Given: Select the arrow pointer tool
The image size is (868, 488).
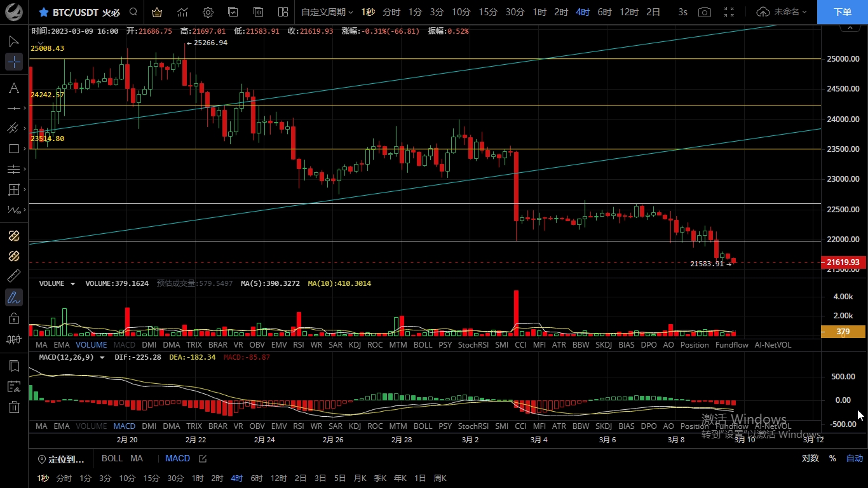Looking at the screenshot, I should point(14,41).
